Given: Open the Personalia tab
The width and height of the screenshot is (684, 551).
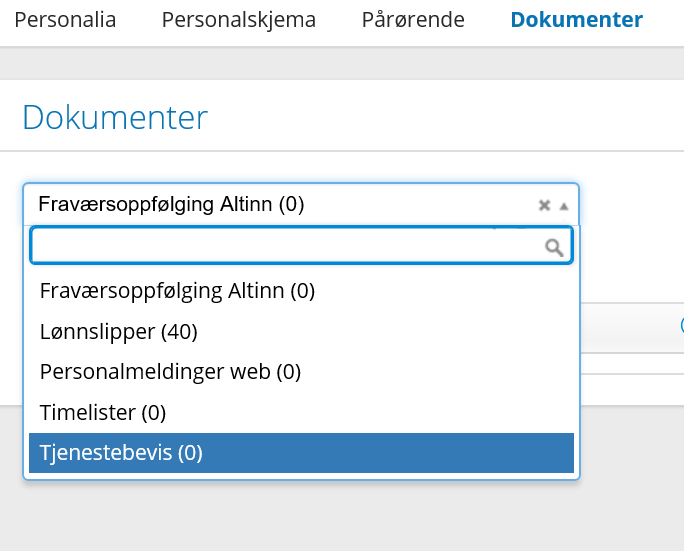Looking at the screenshot, I should [65, 20].
